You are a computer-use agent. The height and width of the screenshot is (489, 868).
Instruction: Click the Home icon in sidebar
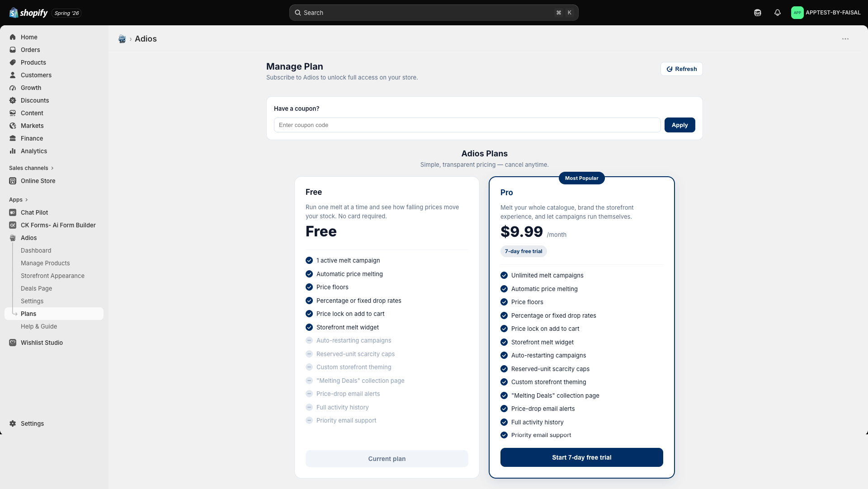coord(13,37)
